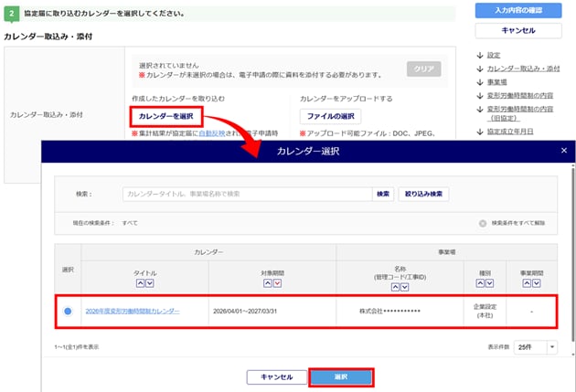The width and height of the screenshot is (576, 392).
Task: Clear all search conditions via × icon
Action: pos(483,223)
